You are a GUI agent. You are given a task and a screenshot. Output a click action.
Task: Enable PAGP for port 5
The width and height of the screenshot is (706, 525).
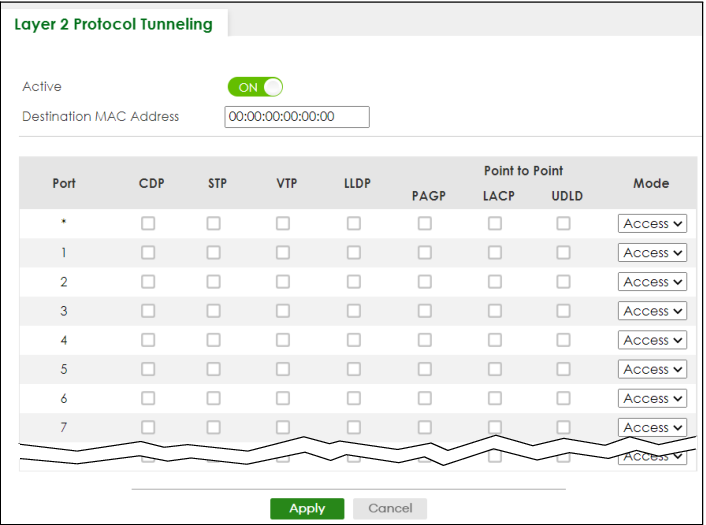click(425, 369)
